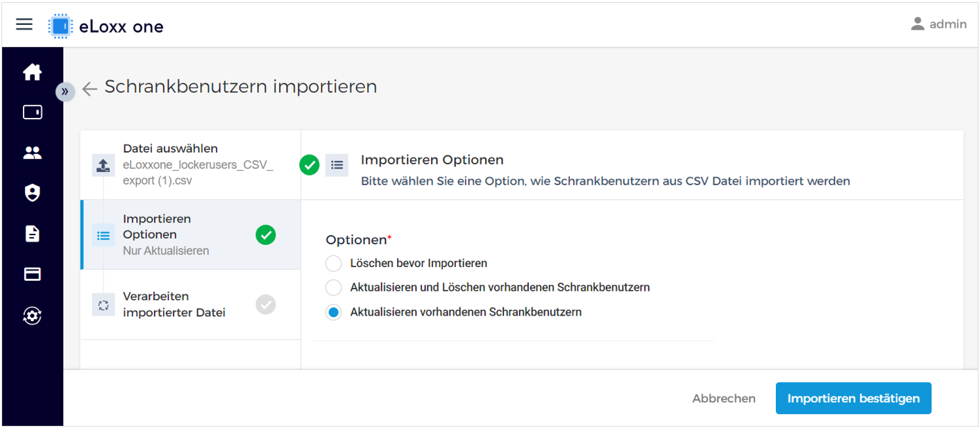Open the lockers sidebar icon

pyautogui.click(x=33, y=112)
